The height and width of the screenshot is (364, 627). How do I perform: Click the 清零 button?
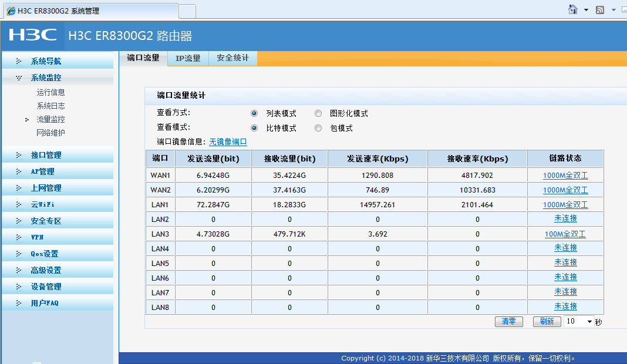(x=508, y=322)
